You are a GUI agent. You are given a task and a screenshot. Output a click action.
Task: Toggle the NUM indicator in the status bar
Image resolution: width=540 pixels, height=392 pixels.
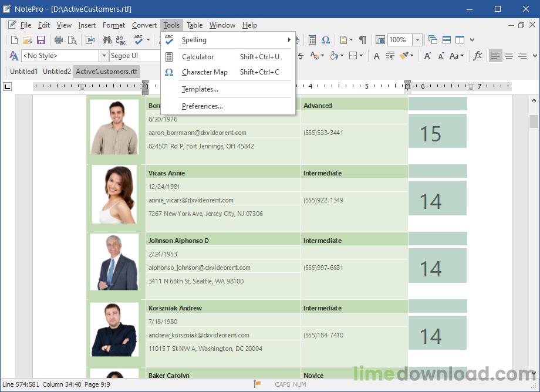(x=299, y=384)
